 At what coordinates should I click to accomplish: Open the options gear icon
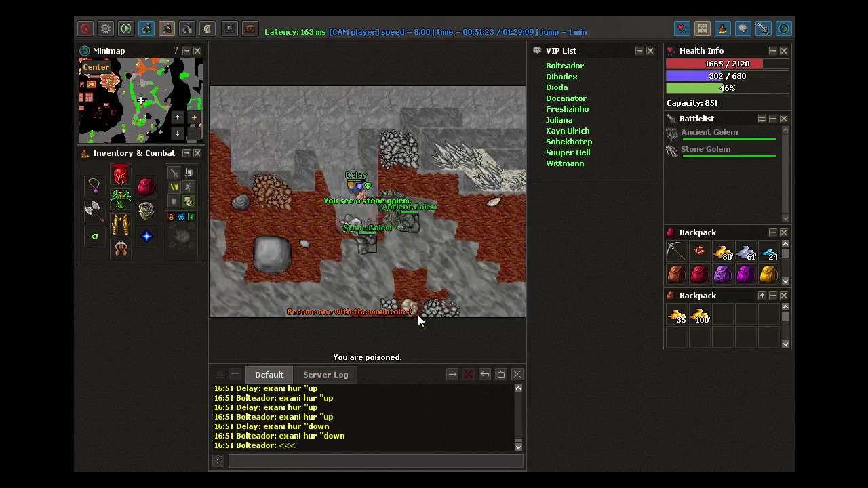click(106, 28)
